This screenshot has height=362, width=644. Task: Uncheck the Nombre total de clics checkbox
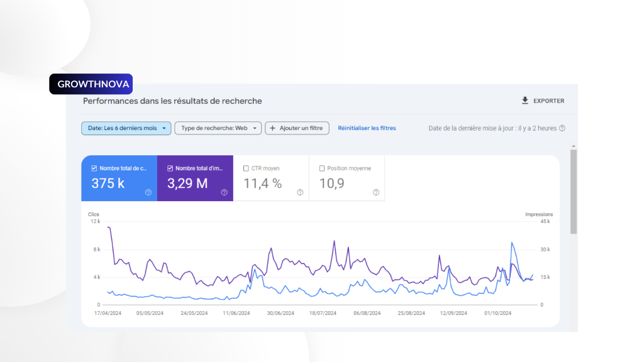[x=94, y=168]
